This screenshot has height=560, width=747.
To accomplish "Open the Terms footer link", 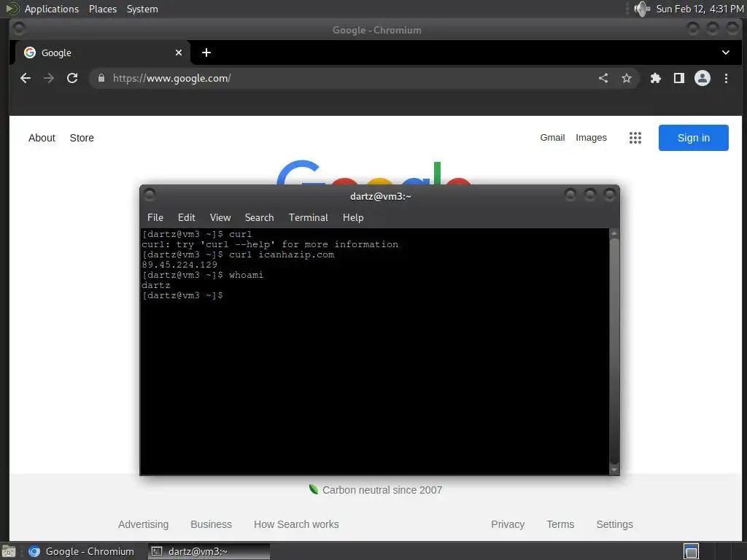I will pos(560,524).
